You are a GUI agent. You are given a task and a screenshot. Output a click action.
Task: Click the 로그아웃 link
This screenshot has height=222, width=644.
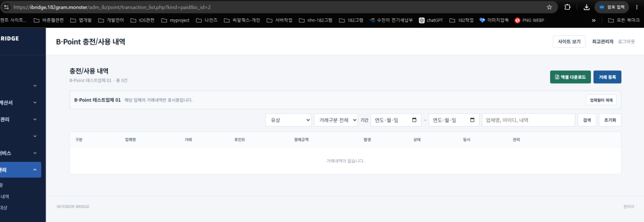pyautogui.click(x=626, y=41)
